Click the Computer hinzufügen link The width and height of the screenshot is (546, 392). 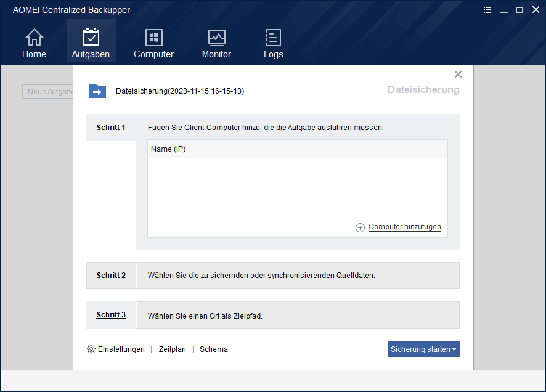point(405,227)
